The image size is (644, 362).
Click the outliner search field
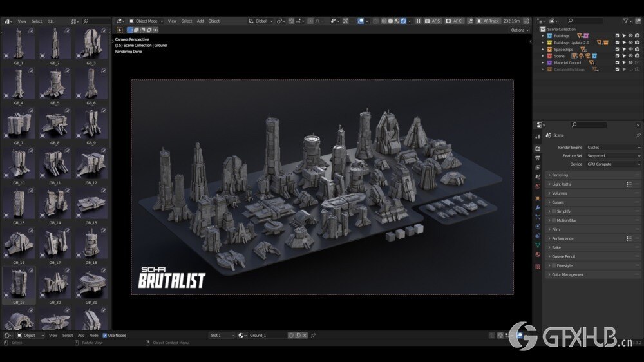pyautogui.click(x=585, y=21)
